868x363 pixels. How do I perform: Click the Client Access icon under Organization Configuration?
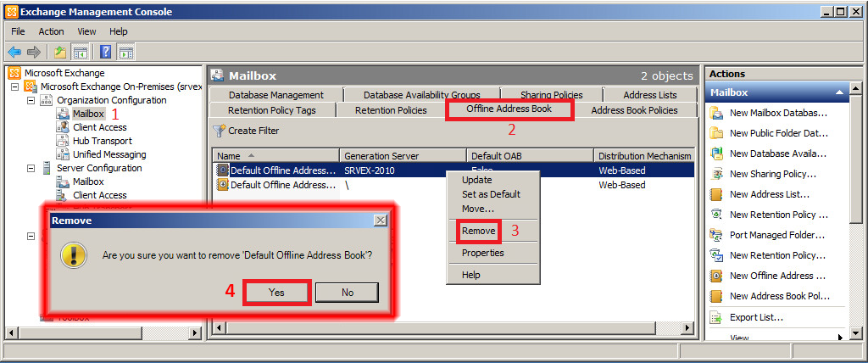coord(63,127)
